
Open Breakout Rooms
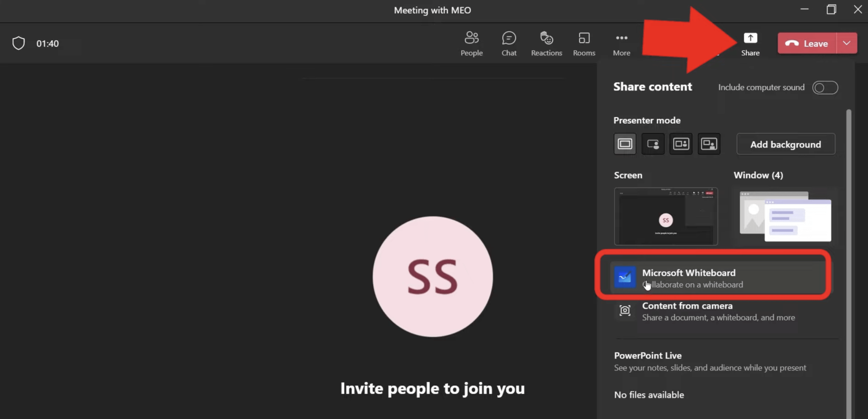pos(584,43)
